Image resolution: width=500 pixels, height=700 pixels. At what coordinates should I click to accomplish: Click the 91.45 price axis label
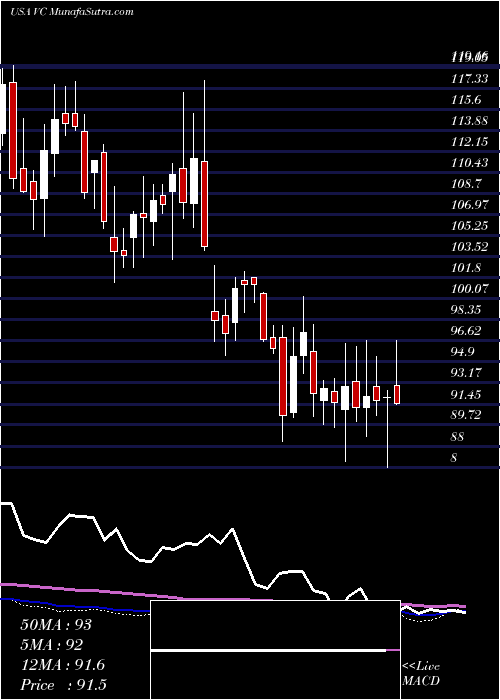(x=466, y=394)
